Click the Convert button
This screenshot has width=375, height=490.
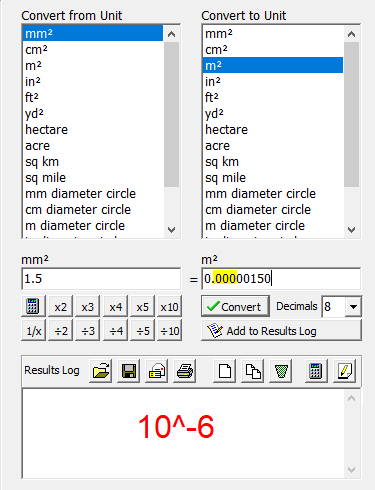[x=235, y=306]
